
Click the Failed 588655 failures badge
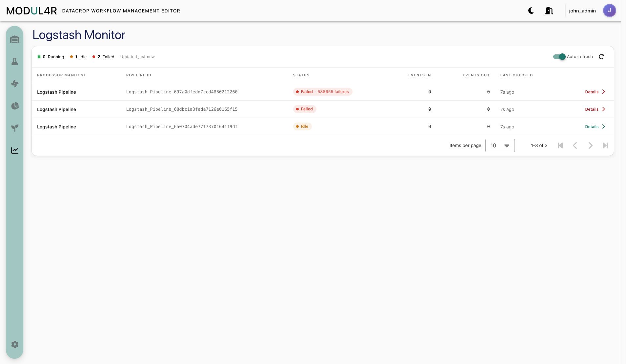tap(323, 92)
